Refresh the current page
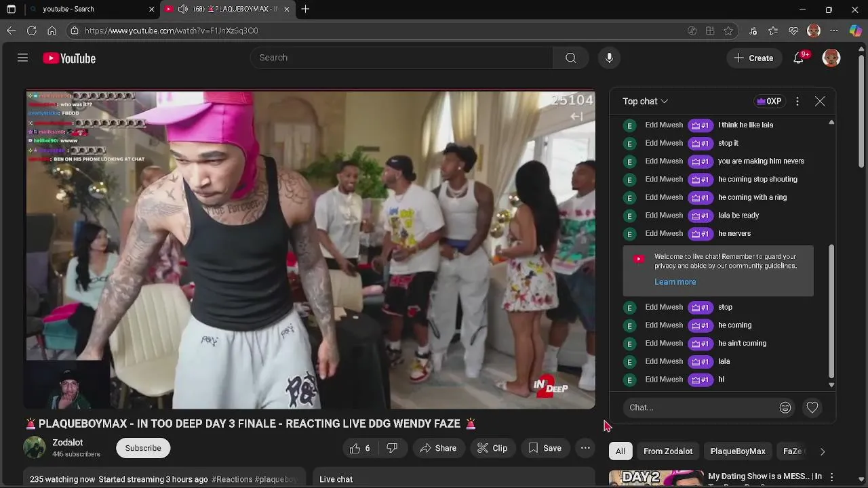The height and width of the screenshot is (488, 868). (x=31, y=30)
